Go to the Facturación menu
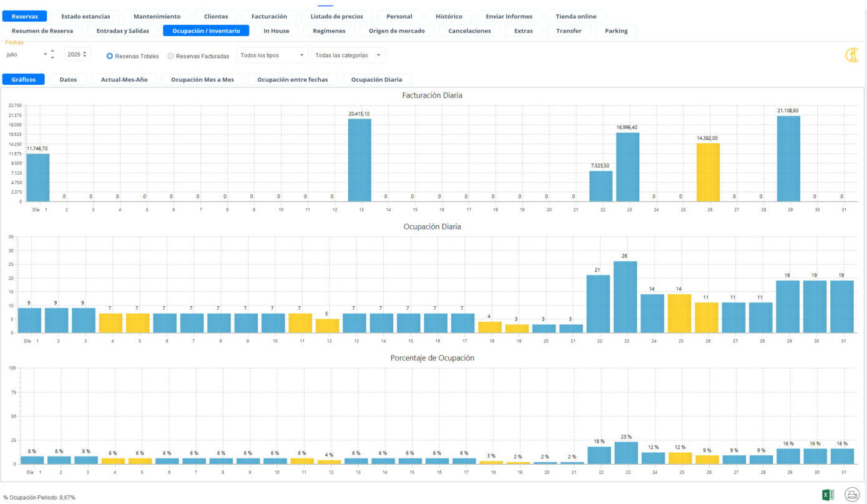The image size is (867, 504). coord(269,16)
